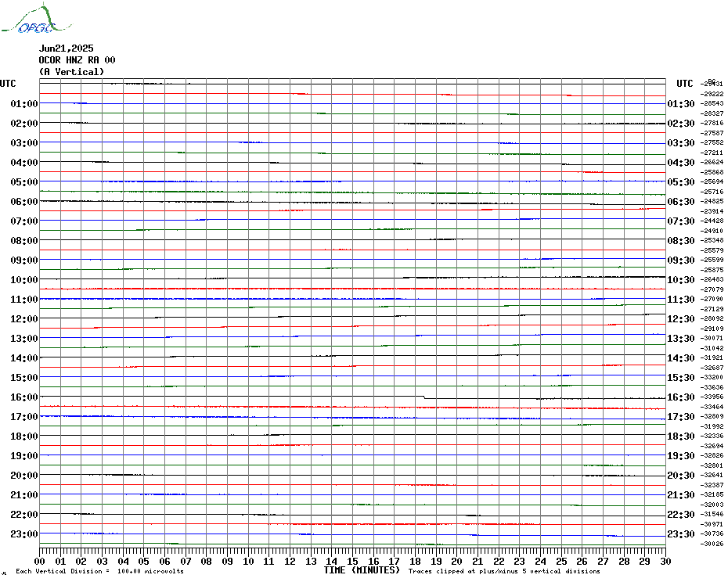Click minute label 19 on the time axis

(436, 562)
